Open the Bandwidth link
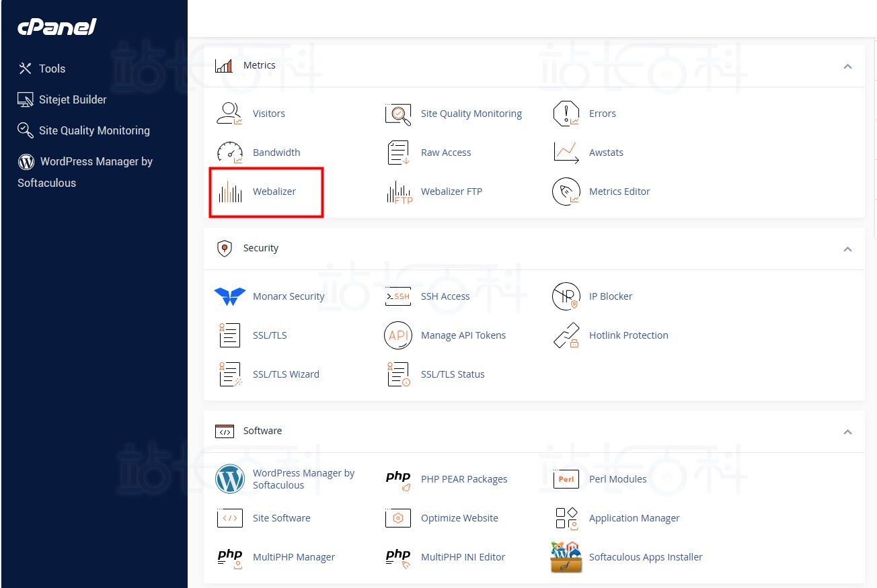Viewport: 877px width, 588px height. 276,153
